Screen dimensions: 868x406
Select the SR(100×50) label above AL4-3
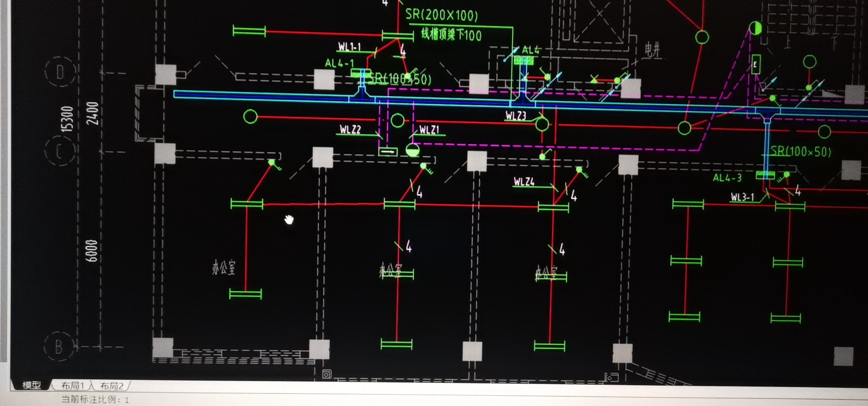(801, 151)
